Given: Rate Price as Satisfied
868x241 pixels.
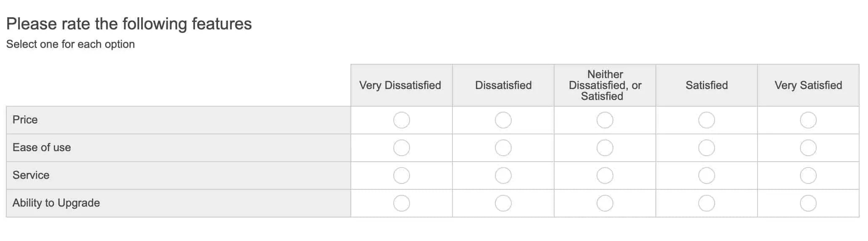Looking at the screenshot, I should pos(706,120).
